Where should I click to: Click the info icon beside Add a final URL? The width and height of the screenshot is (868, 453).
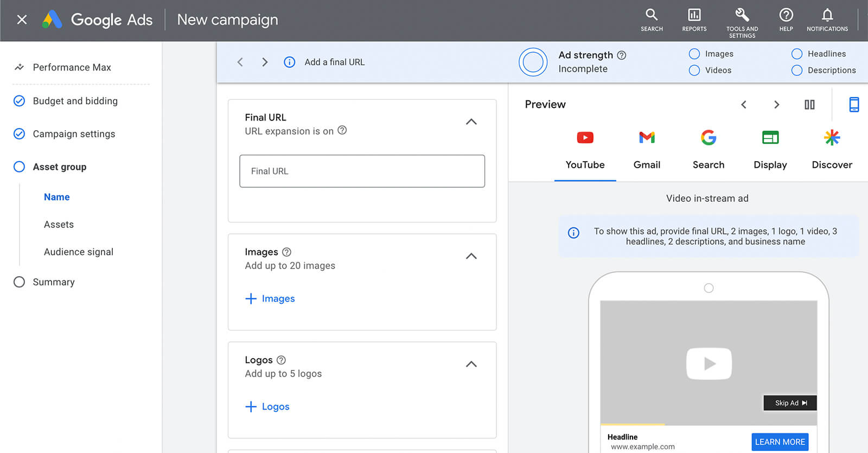pyautogui.click(x=290, y=62)
